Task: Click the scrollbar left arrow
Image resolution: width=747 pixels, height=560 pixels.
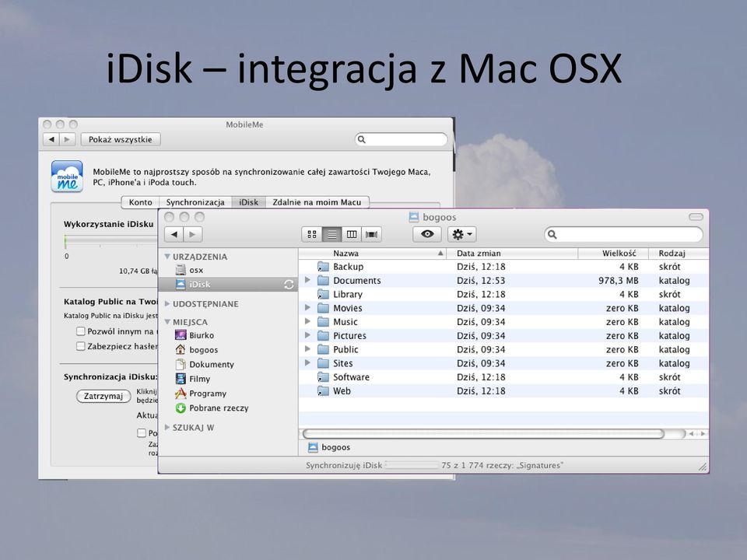Action: pyautogui.click(x=692, y=434)
